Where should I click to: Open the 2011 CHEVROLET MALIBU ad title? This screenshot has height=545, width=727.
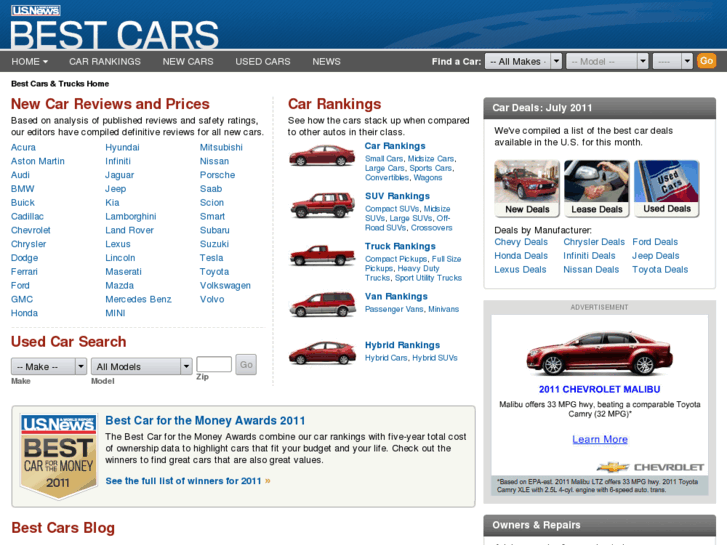(599, 390)
